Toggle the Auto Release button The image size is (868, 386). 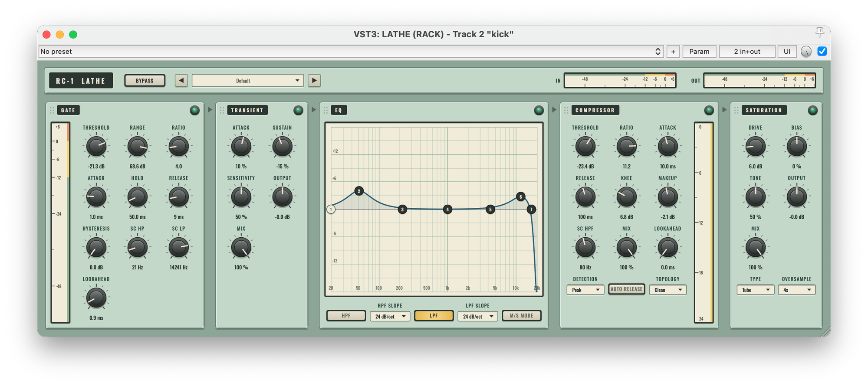click(626, 289)
